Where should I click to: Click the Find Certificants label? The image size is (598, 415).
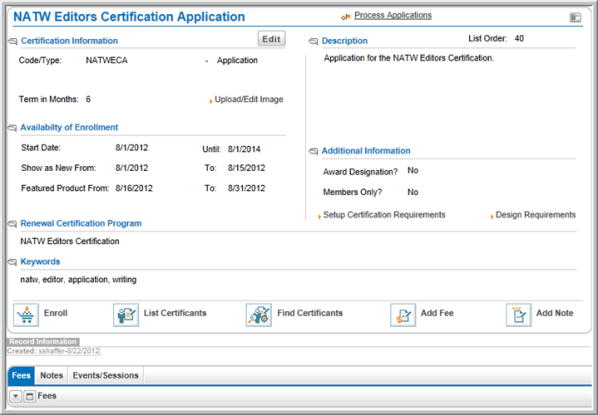pos(310,313)
